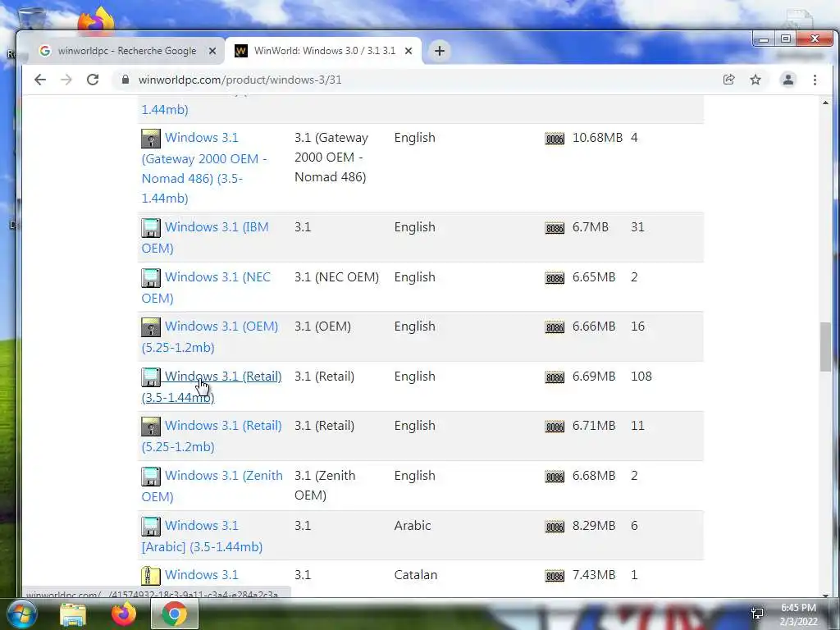
Task: Reload the WinWorld page
Action: click(93, 80)
